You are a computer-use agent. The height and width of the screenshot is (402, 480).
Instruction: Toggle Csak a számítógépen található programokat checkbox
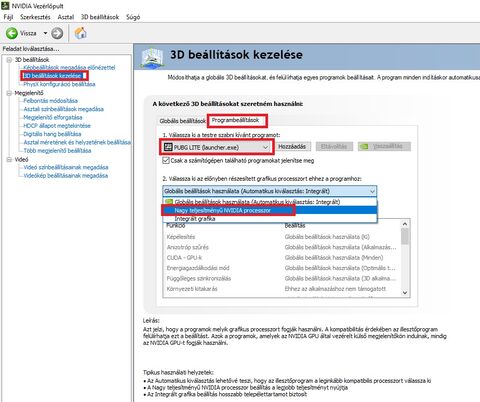(166, 161)
